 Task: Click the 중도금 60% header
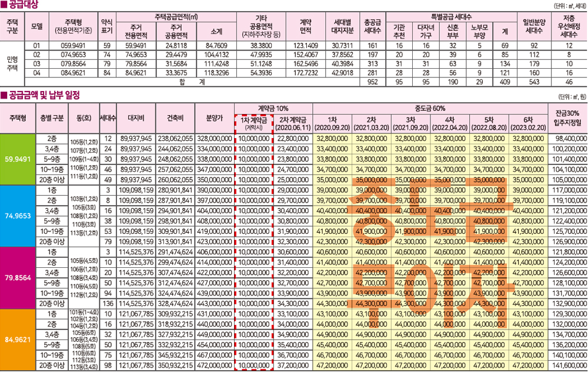430,109
